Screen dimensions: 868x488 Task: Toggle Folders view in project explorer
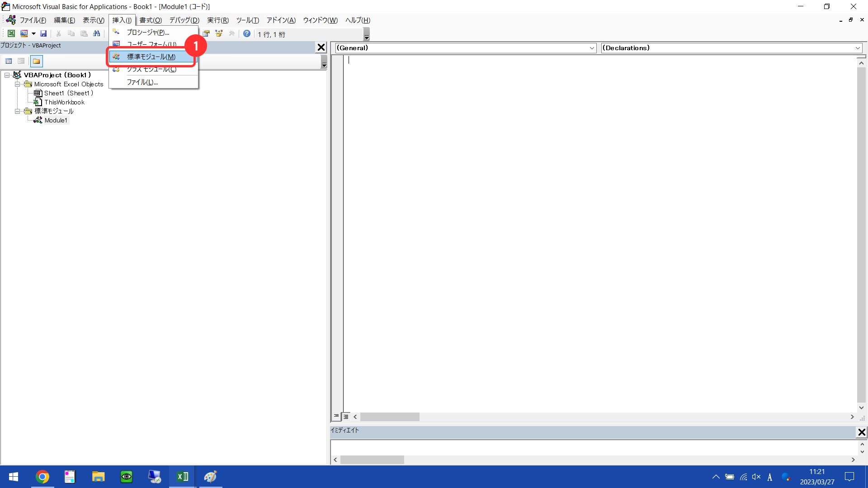tap(37, 61)
